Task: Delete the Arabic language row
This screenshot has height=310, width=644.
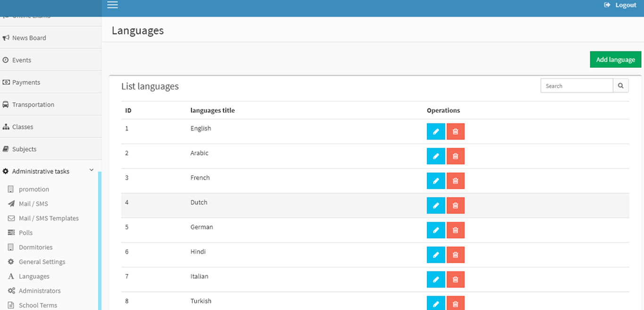Action: pyautogui.click(x=455, y=156)
